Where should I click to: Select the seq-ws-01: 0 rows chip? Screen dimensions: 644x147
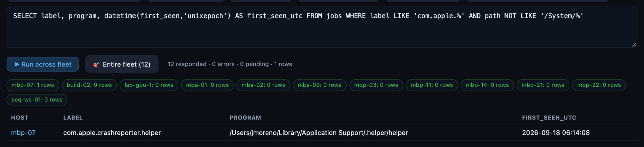click(x=37, y=100)
